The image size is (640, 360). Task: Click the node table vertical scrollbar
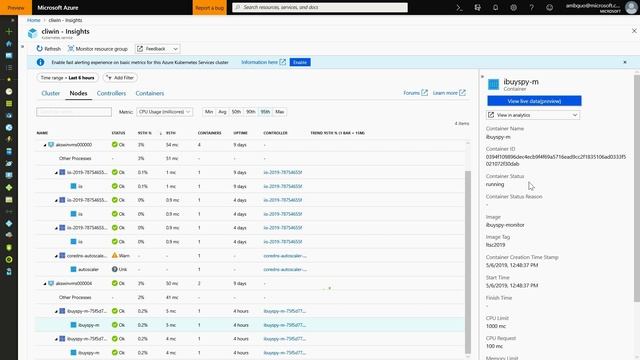click(468, 261)
